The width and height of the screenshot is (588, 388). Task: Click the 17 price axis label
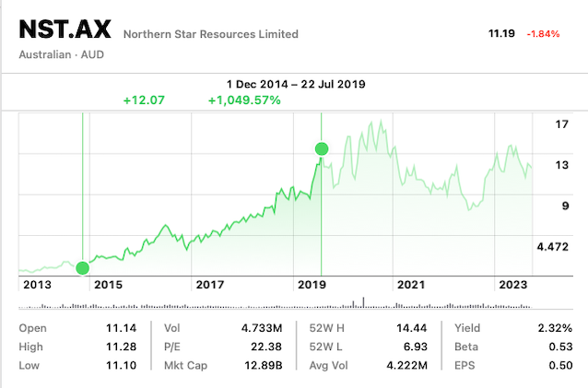click(562, 124)
